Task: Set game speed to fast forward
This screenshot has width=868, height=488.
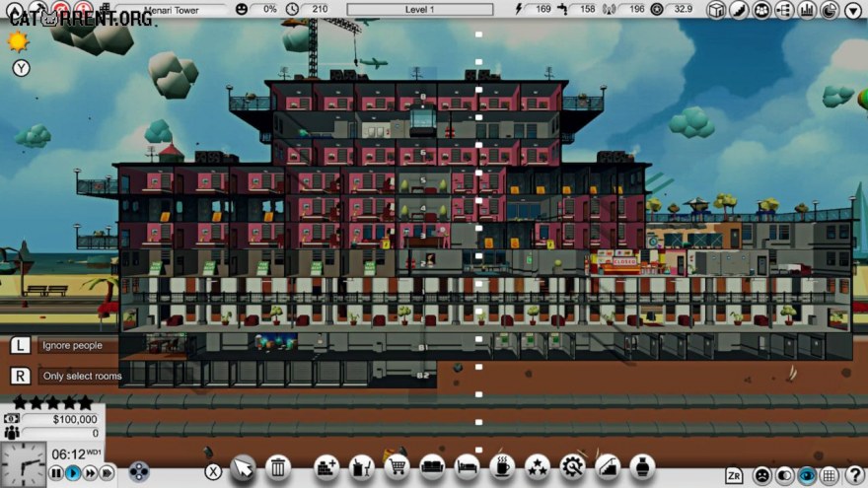Action: (x=90, y=473)
